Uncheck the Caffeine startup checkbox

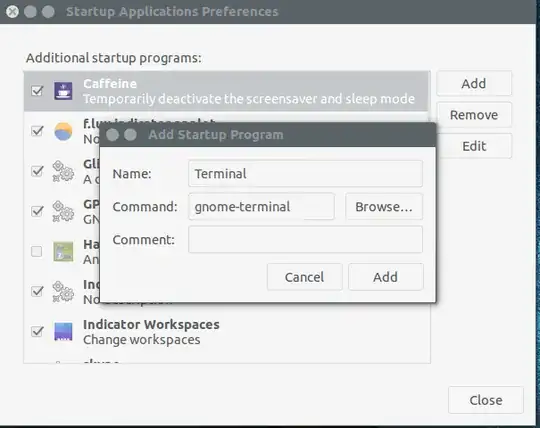coord(37,91)
